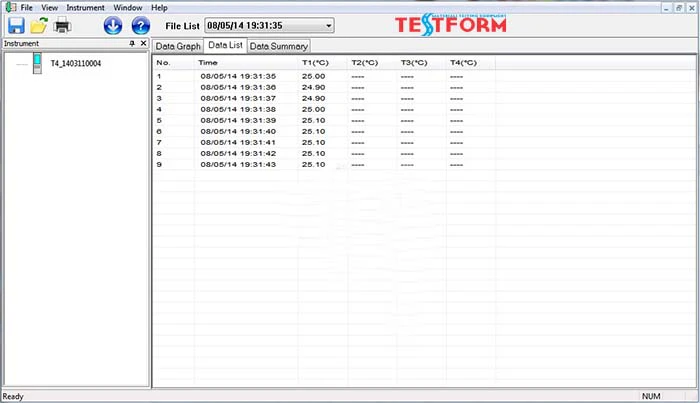700x403 pixels.
Task: Click the Print icon in toolbar
Action: 62,25
